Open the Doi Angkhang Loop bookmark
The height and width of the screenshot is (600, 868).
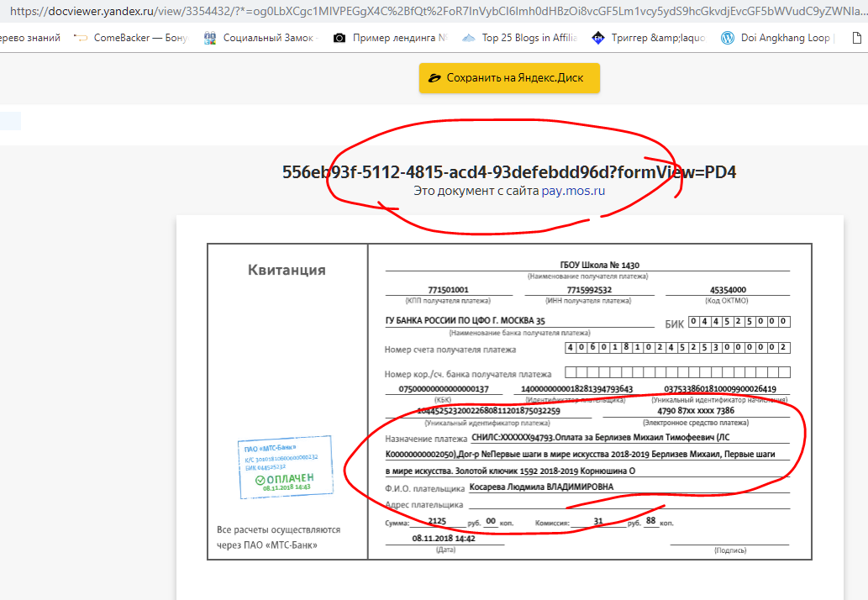click(777, 38)
